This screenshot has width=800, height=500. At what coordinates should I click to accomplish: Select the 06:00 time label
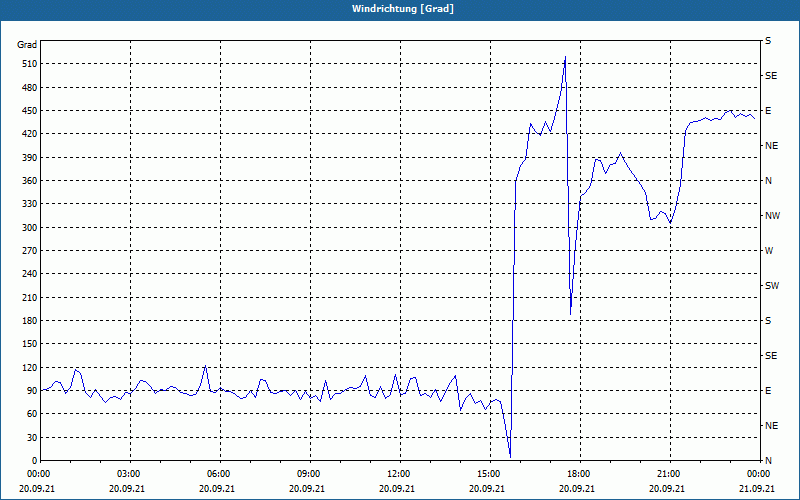coord(220,474)
